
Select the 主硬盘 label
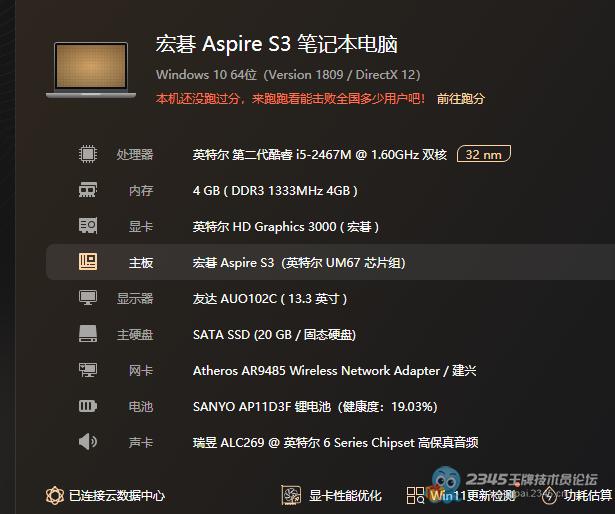tap(135, 335)
